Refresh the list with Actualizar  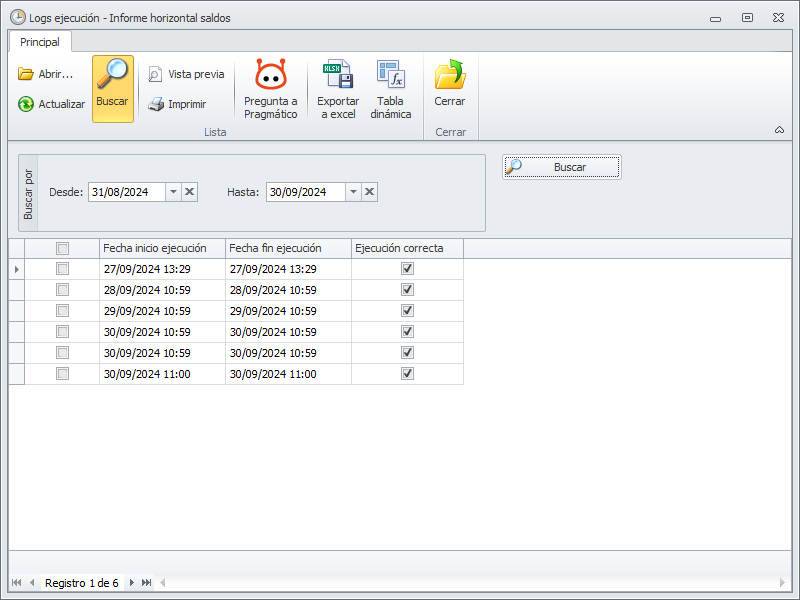pos(51,104)
